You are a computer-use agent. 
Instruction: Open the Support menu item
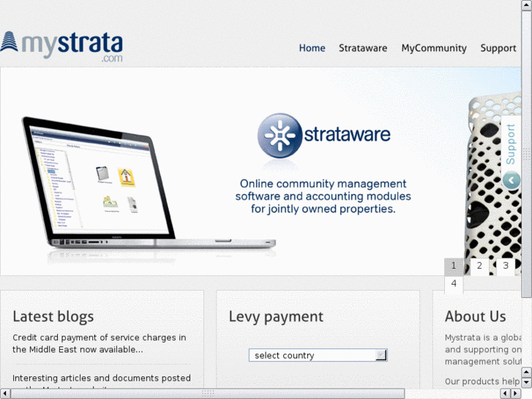coord(498,48)
